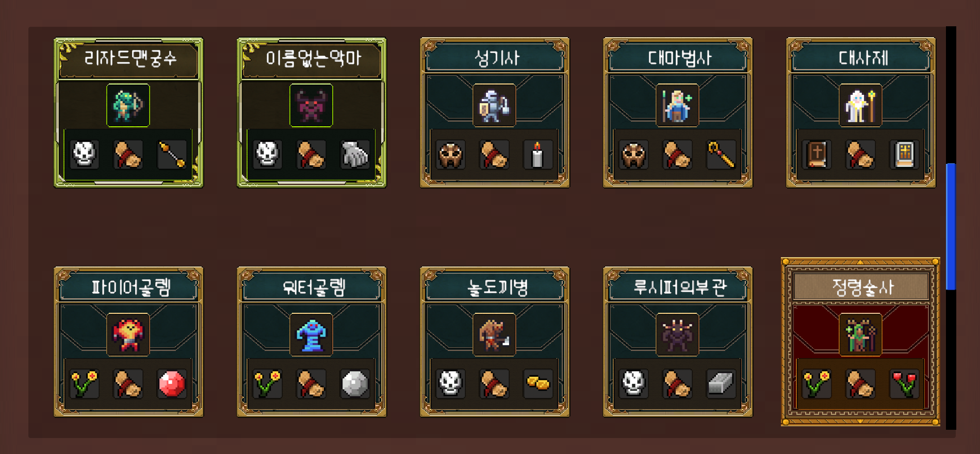Select the gold nuggets in 놀도끼병 card
Viewport: 980px width, 454px height.
click(537, 383)
